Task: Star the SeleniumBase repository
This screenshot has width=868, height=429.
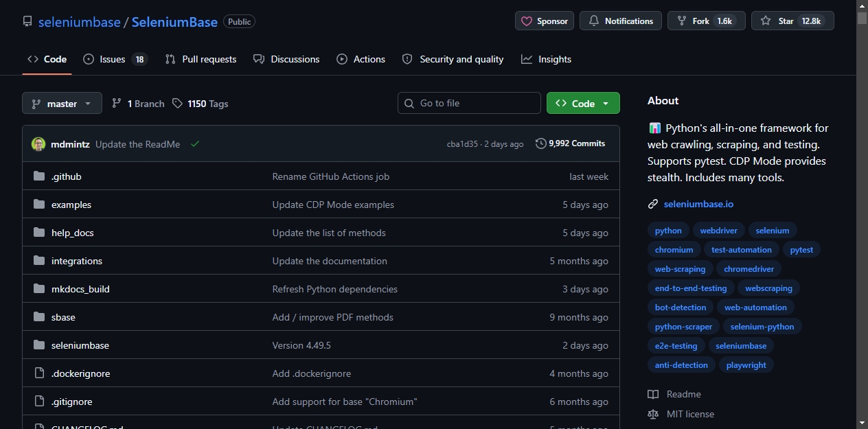Action: point(792,21)
